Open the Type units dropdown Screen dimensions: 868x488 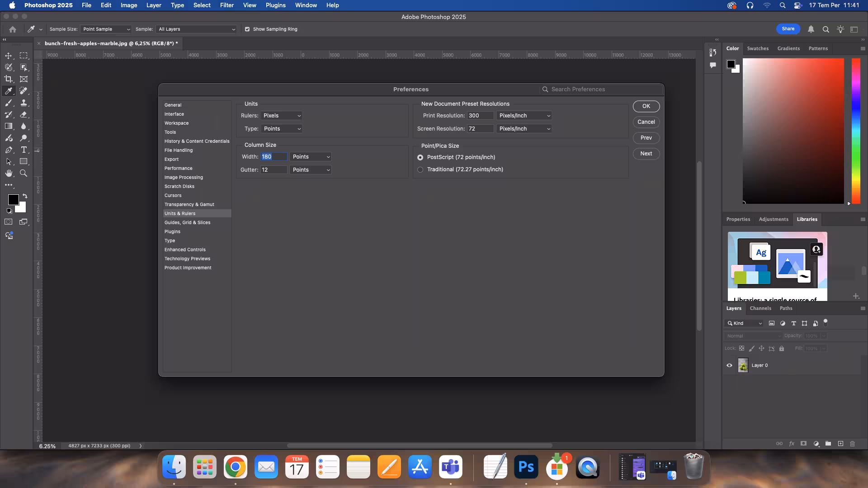[x=282, y=129]
